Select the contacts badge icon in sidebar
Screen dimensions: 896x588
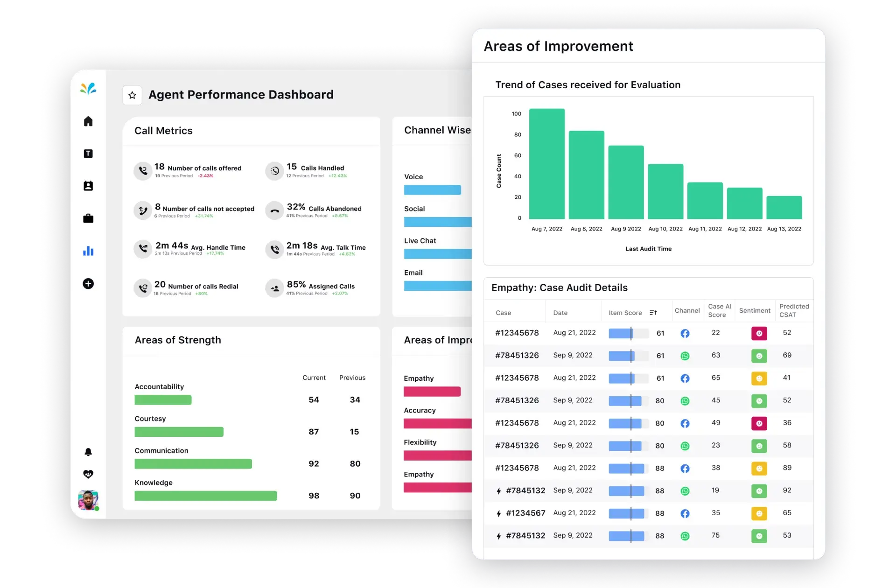coord(88,186)
